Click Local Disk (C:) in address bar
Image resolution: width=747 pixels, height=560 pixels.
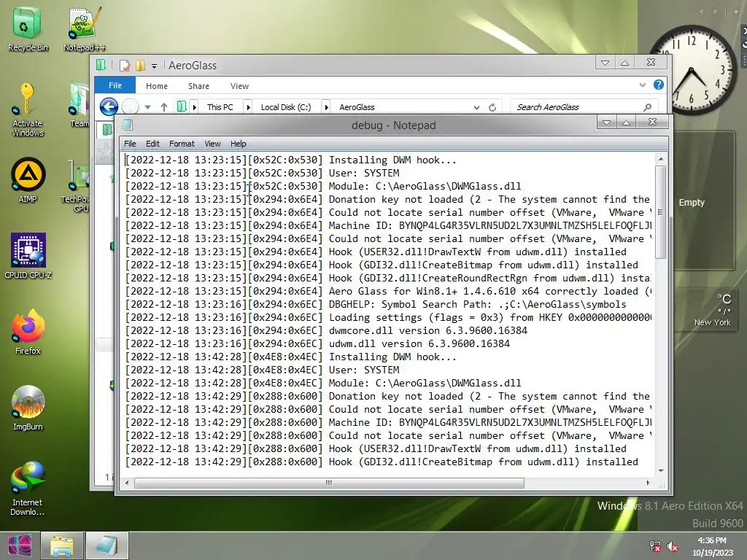pos(286,107)
